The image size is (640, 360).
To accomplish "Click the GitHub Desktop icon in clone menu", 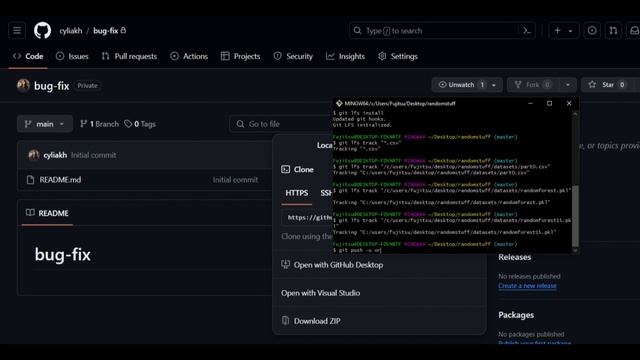I will pos(285,264).
